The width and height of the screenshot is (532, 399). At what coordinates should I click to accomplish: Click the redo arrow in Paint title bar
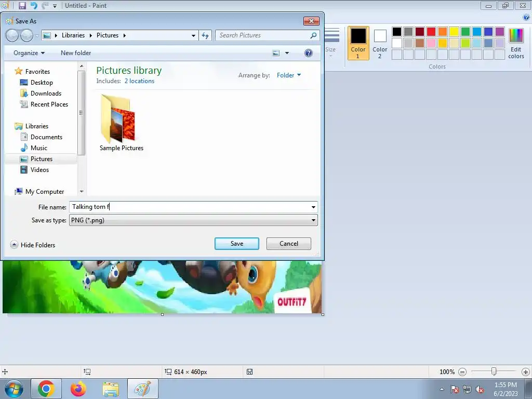pos(45,5)
